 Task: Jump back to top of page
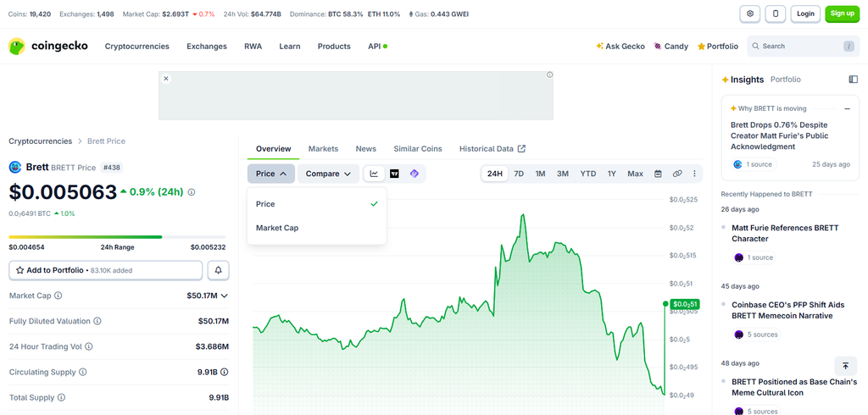[845, 366]
